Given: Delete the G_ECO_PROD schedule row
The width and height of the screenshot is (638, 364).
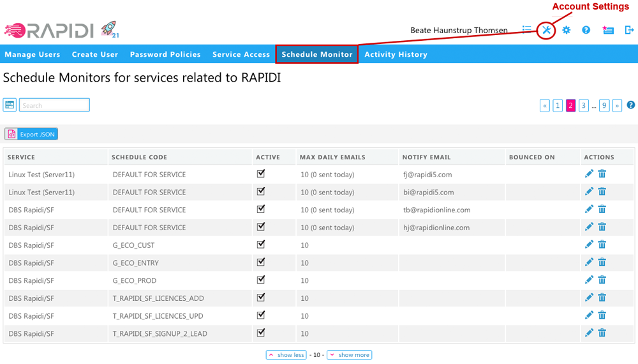Looking at the screenshot, I should coord(602,280).
